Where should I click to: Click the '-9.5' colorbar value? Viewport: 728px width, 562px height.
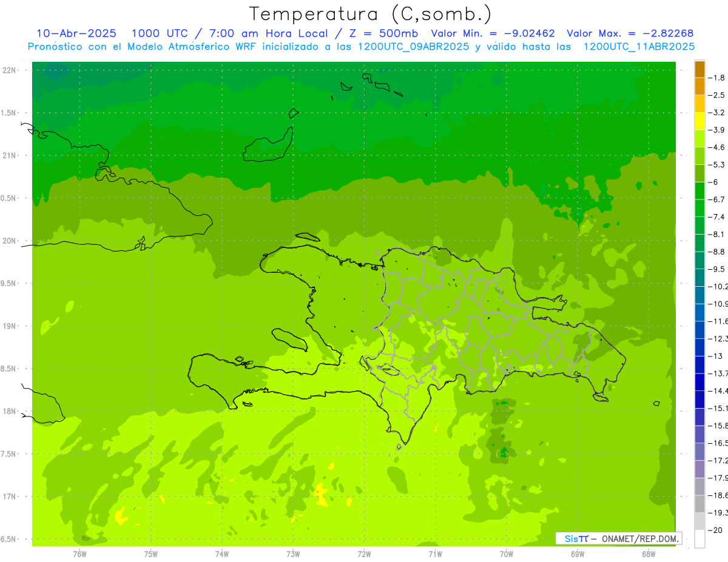click(x=717, y=269)
